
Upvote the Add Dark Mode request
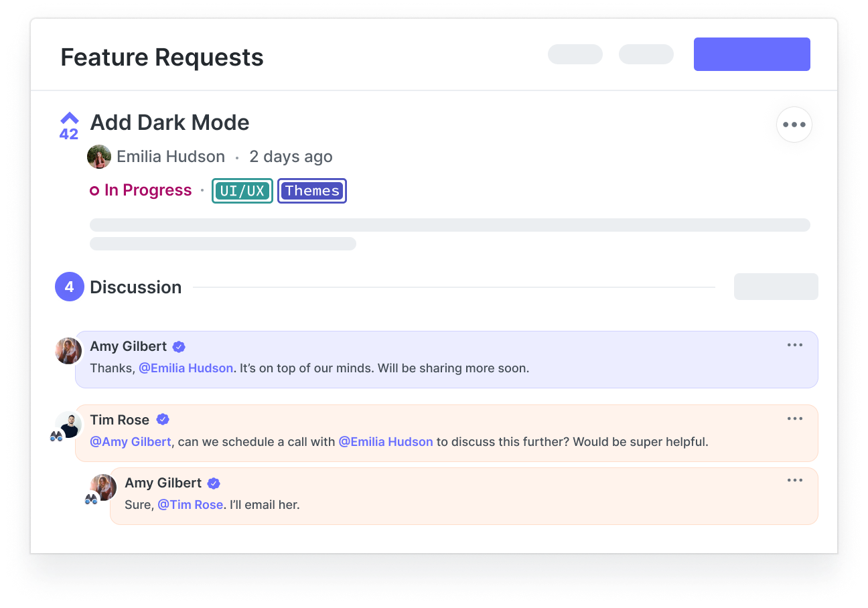[x=69, y=118]
